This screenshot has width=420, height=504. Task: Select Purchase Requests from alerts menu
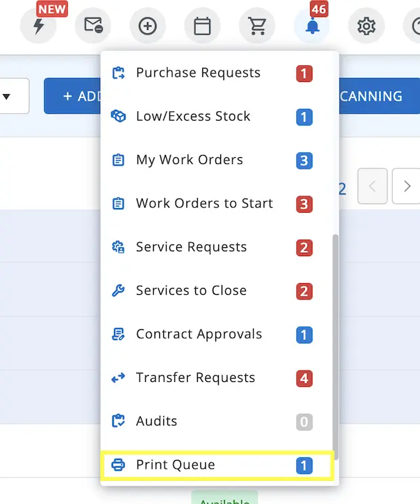click(198, 73)
